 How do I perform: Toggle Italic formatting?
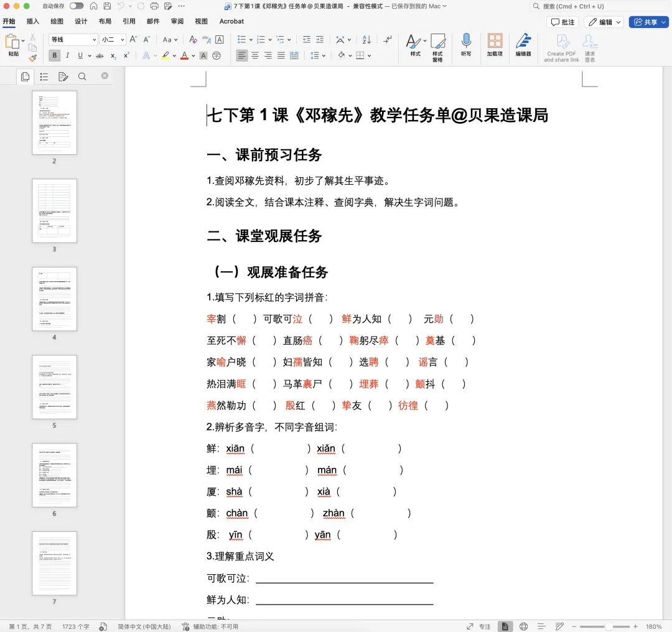[67, 55]
